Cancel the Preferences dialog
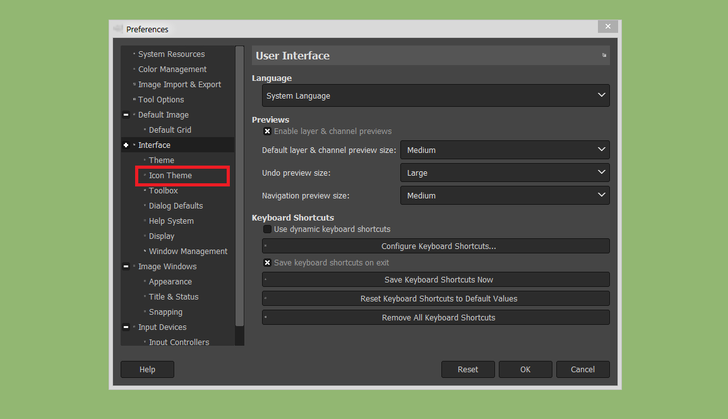The image size is (728, 419). 583,370
